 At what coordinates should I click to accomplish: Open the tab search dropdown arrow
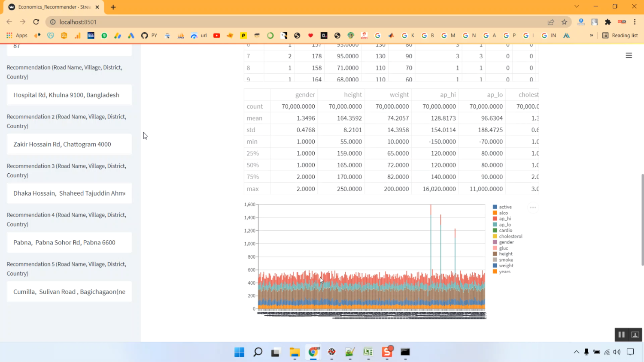pyautogui.click(x=577, y=6)
